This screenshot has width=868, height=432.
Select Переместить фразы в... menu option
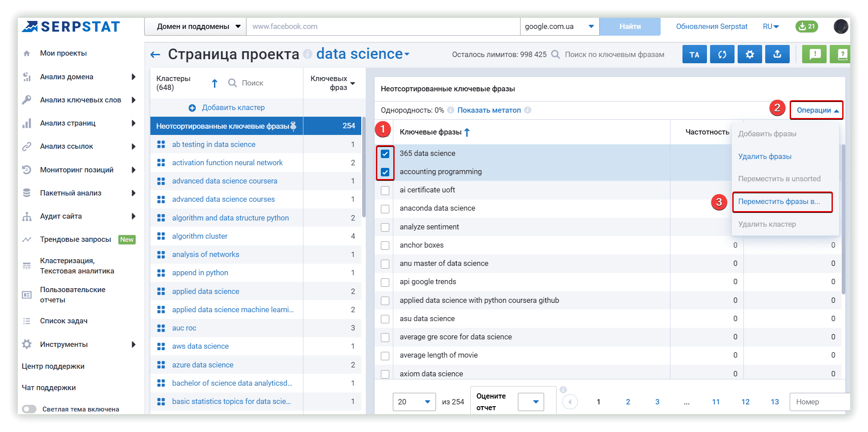tap(779, 202)
